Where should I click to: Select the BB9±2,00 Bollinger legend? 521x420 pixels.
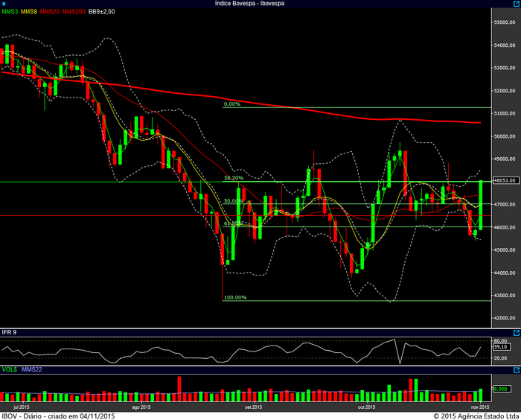102,12
